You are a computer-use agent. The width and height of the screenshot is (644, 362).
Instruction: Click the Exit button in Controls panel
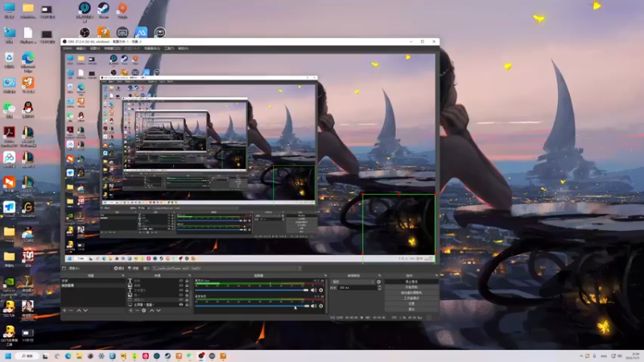pos(411,309)
